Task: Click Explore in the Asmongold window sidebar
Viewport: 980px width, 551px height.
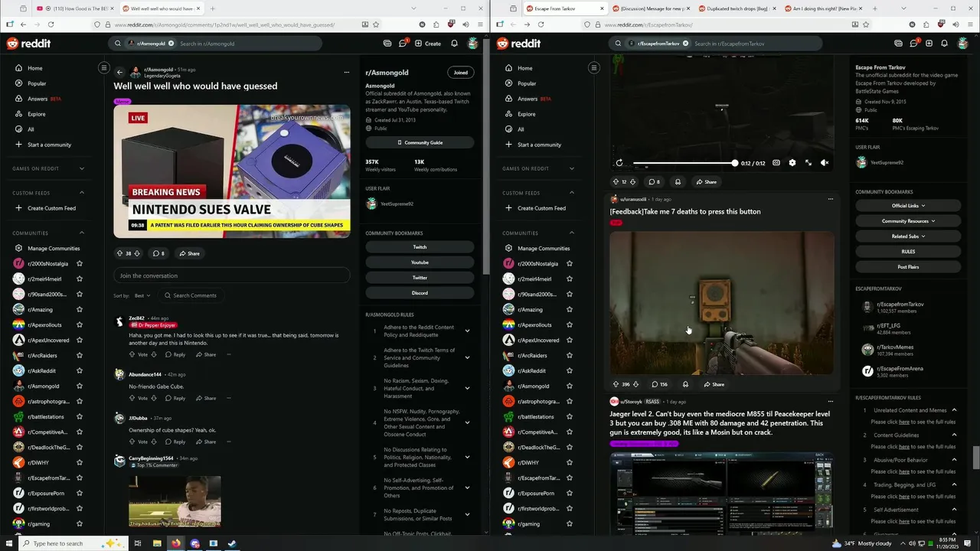Action: (36, 114)
